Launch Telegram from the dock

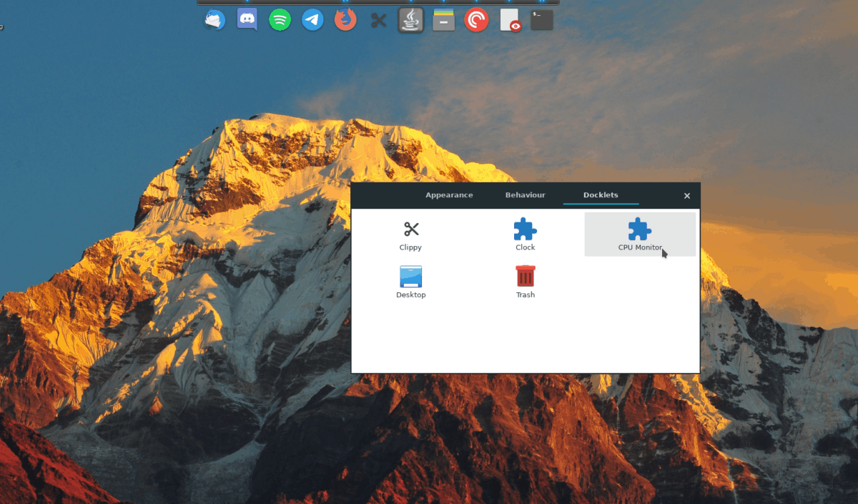312,19
